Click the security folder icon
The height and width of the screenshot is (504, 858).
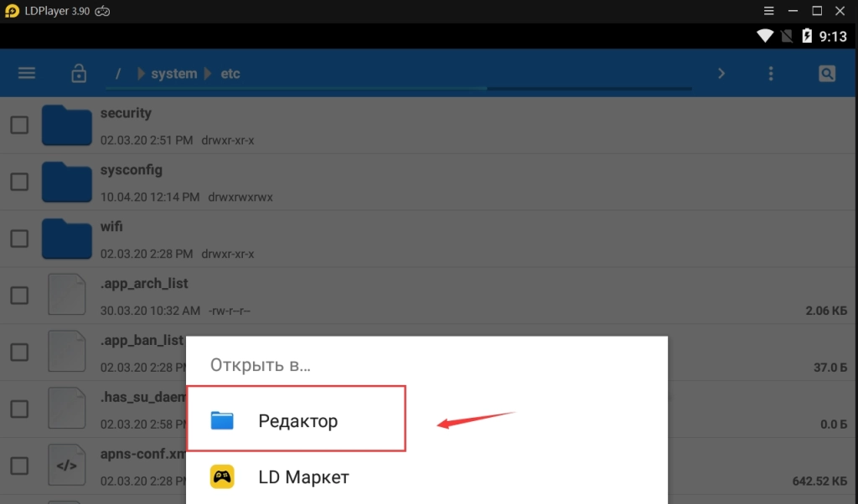(66, 124)
